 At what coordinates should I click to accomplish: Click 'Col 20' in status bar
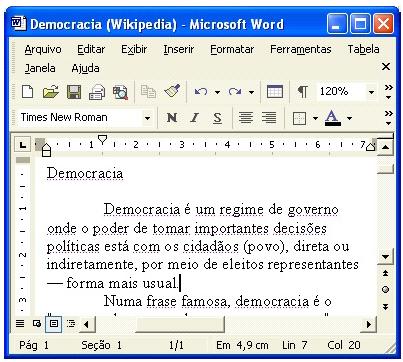(x=344, y=345)
